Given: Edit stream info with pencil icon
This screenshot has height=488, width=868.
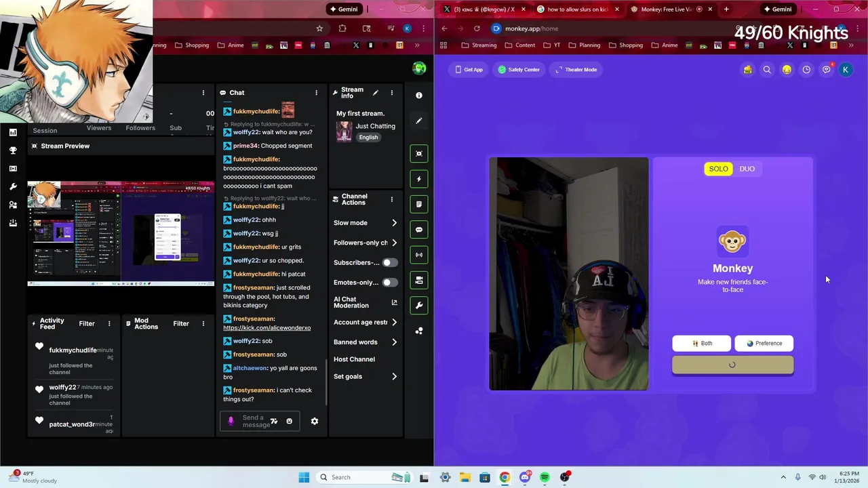Looking at the screenshot, I should point(376,93).
